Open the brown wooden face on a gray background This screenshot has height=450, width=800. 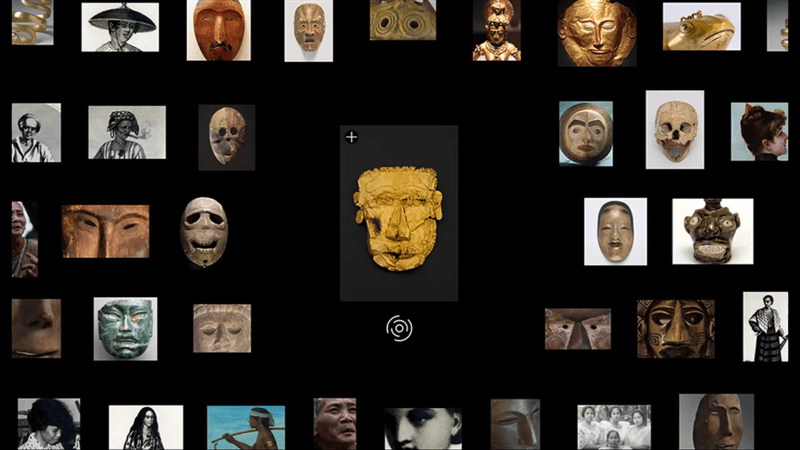point(716,422)
